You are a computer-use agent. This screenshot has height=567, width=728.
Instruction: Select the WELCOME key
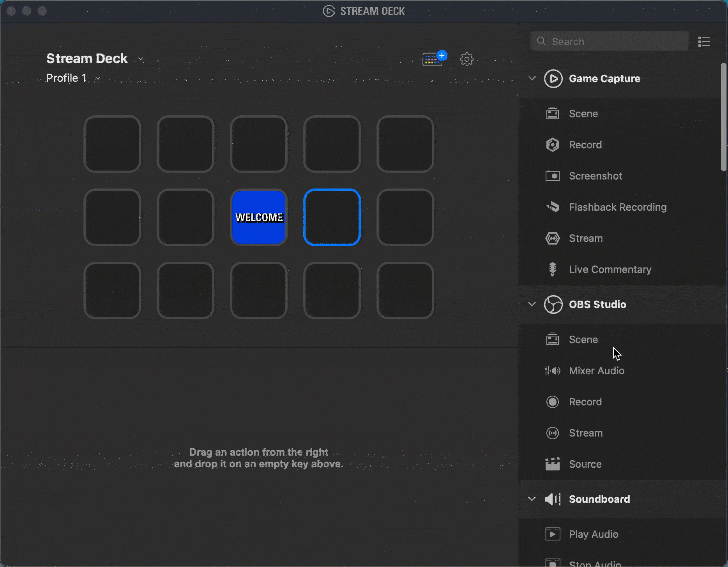[259, 217]
